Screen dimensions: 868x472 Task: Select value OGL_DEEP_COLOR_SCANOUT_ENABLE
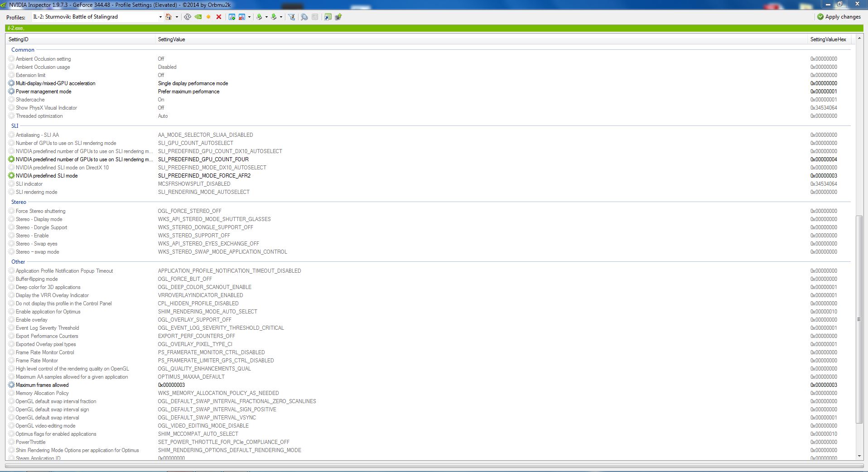(205, 287)
